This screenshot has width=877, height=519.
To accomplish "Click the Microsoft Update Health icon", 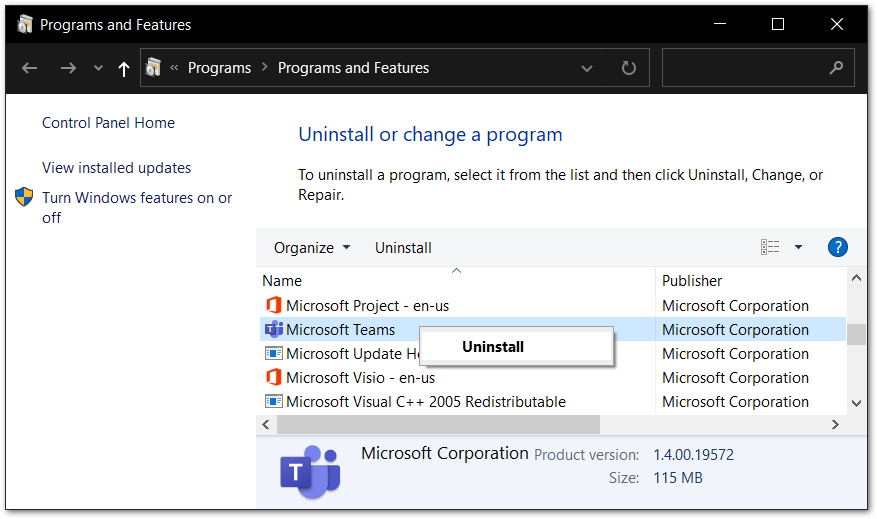I will click(274, 353).
